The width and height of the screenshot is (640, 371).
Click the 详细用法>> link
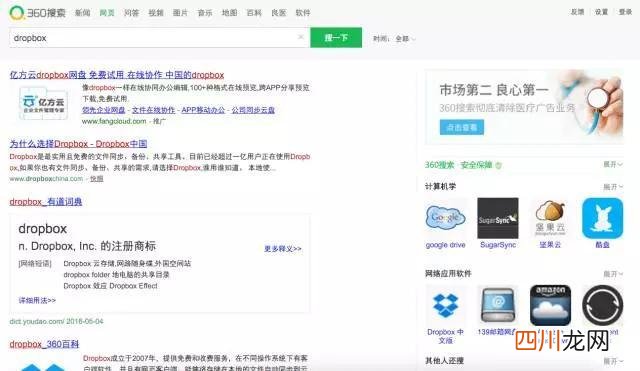pyautogui.click(x=37, y=300)
